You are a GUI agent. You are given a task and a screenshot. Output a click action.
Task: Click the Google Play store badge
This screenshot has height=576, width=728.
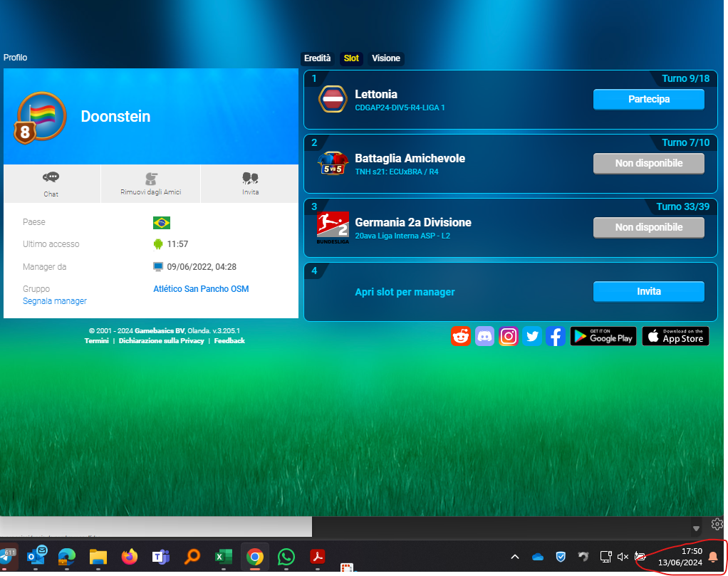603,336
